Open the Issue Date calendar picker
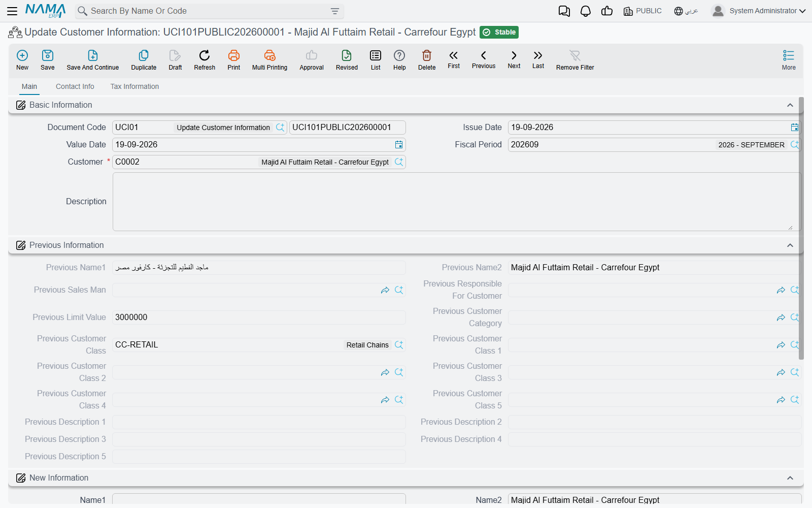This screenshot has height=508, width=812. [795, 128]
